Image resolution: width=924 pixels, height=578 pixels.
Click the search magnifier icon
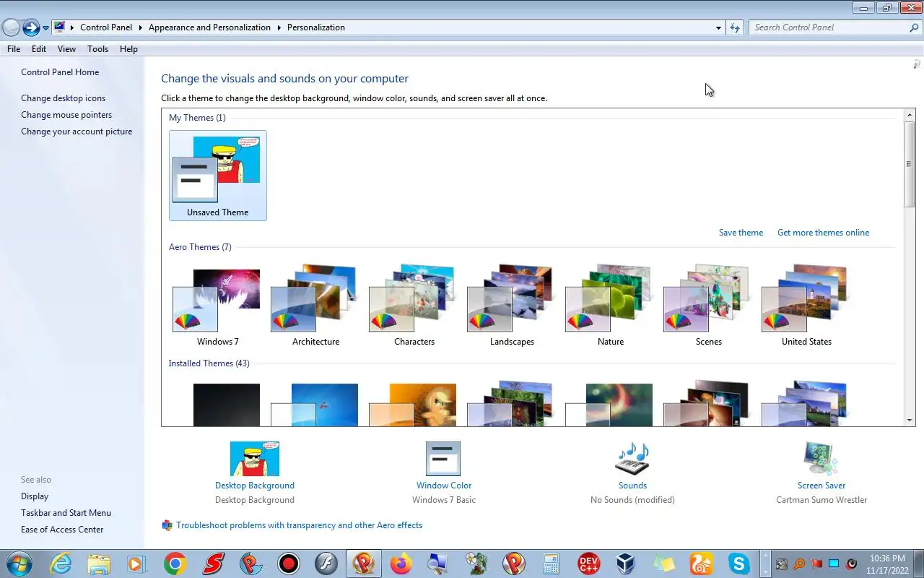point(914,27)
